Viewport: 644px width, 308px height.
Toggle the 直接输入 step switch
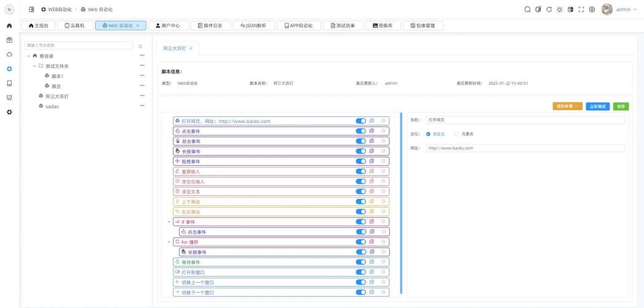pyautogui.click(x=360, y=171)
